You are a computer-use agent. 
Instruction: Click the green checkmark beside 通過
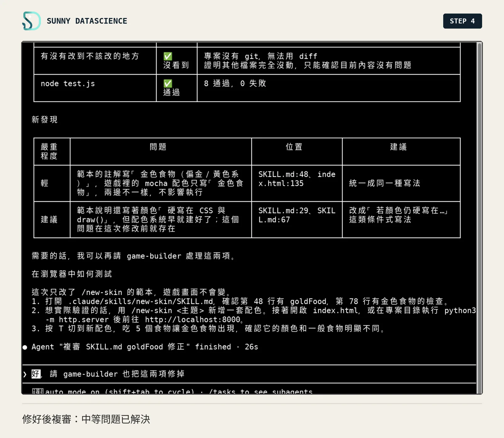[168, 84]
